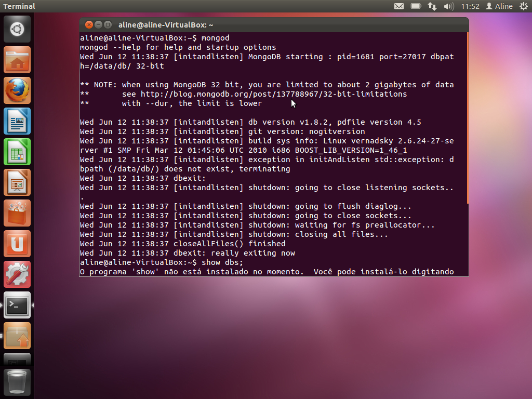Open the session gear menu
Image resolution: width=532 pixels, height=399 pixels.
pyautogui.click(x=524, y=6)
